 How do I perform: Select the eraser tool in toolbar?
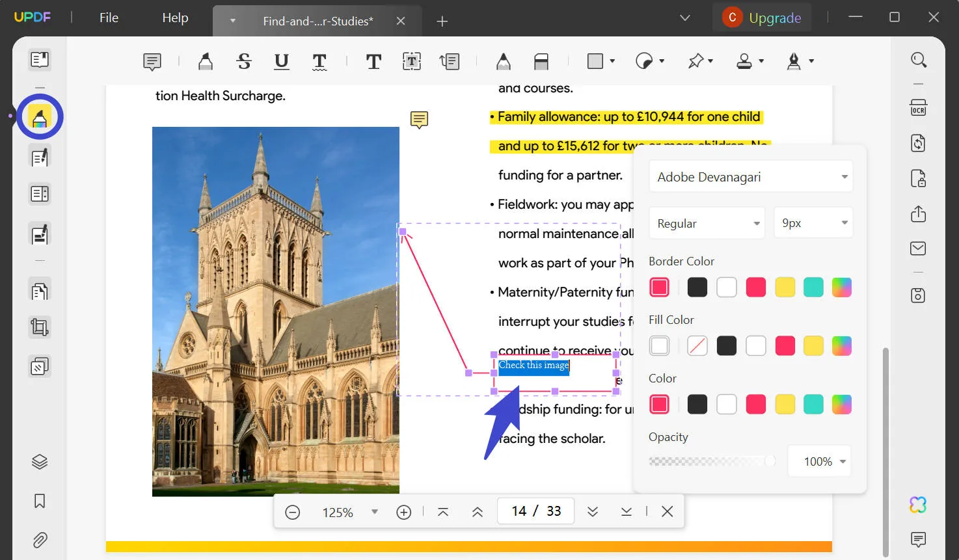541,62
